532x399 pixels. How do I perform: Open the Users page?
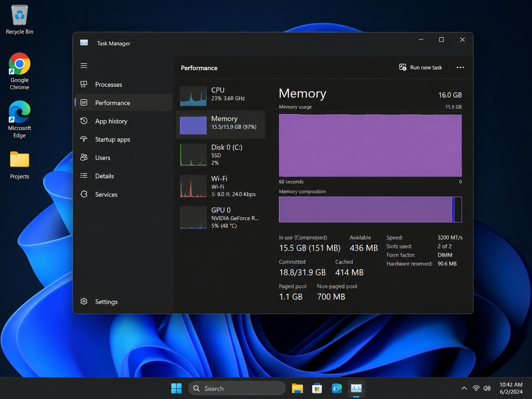[x=123, y=158]
